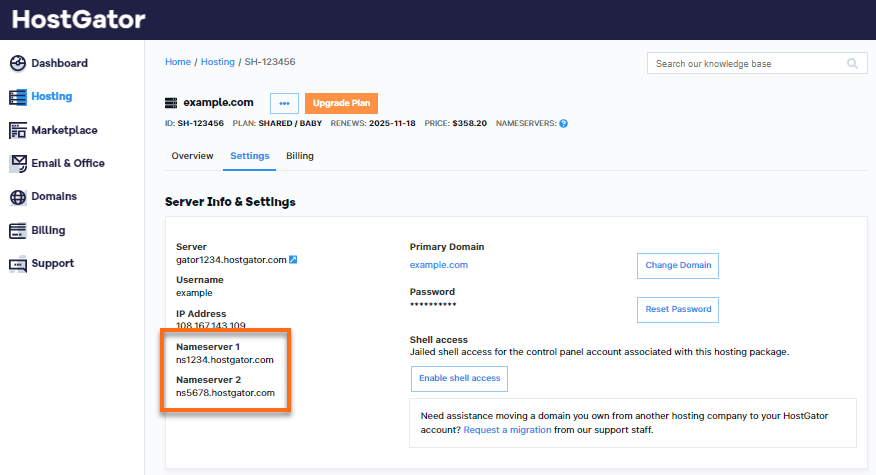Open Email & Office menu item

[68, 163]
